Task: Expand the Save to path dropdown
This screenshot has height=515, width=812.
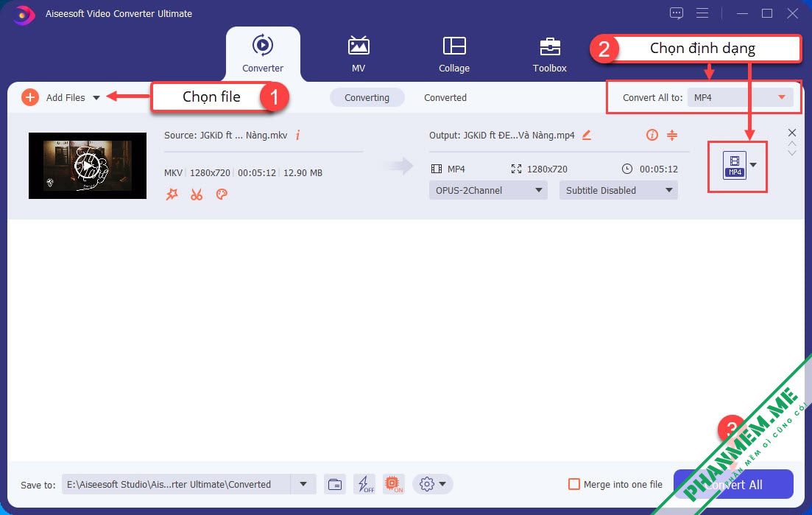Action: [x=303, y=485]
